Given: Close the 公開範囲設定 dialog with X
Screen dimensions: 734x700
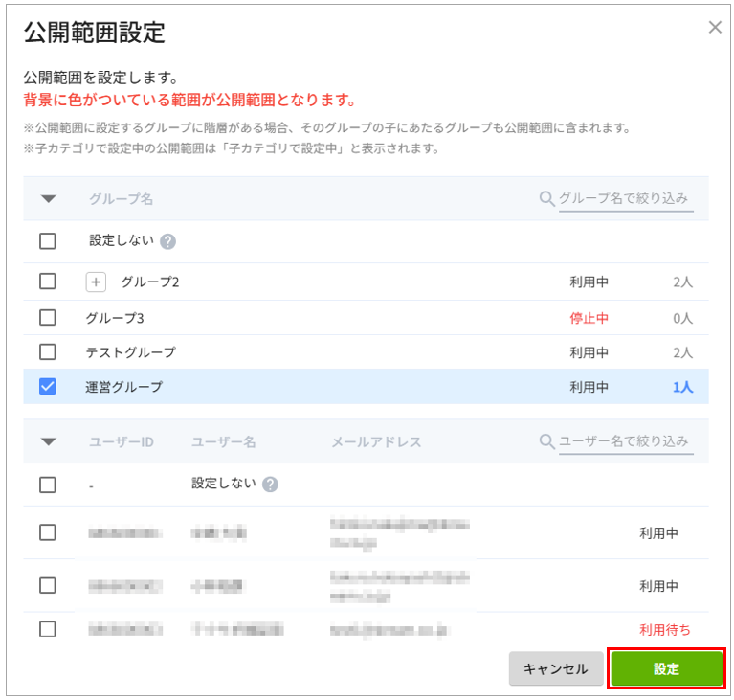Looking at the screenshot, I should (x=714, y=28).
